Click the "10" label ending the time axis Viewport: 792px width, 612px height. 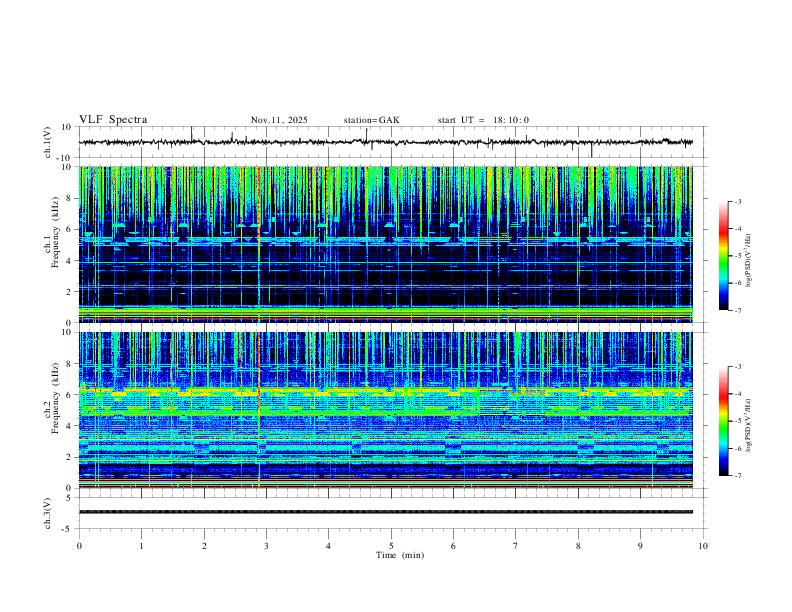(703, 546)
